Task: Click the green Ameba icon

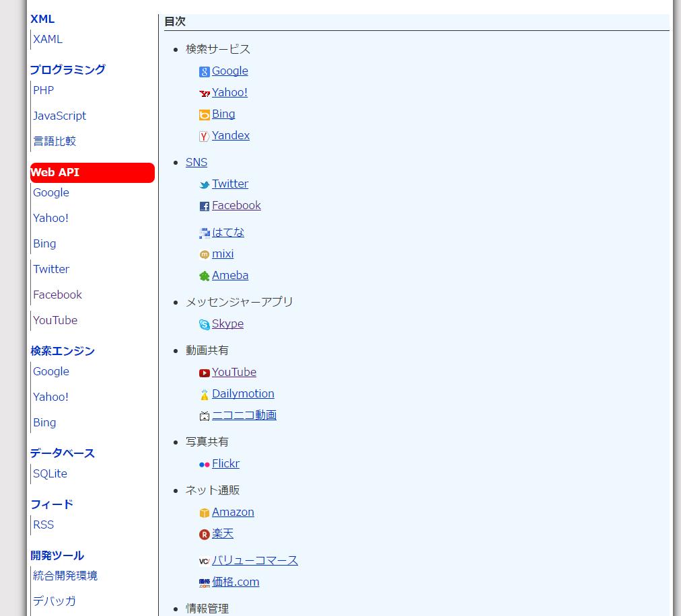Action: pyautogui.click(x=204, y=276)
